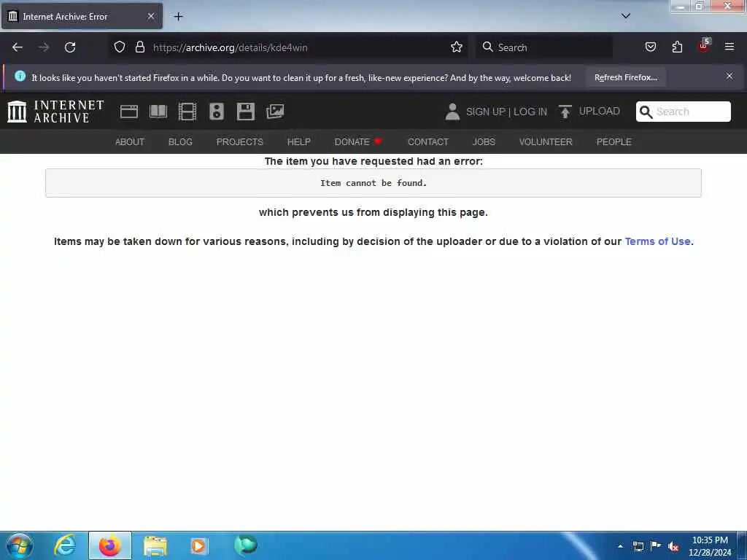This screenshot has width=747, height=560.
Task: Open Windows Media Player on taskbar
Action: point(198,545)
